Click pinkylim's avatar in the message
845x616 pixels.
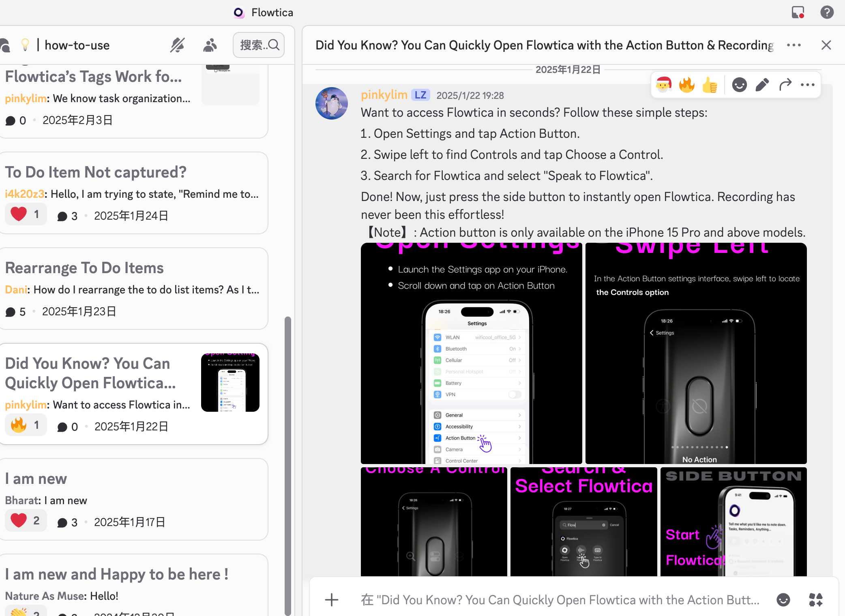pos(332,103)
